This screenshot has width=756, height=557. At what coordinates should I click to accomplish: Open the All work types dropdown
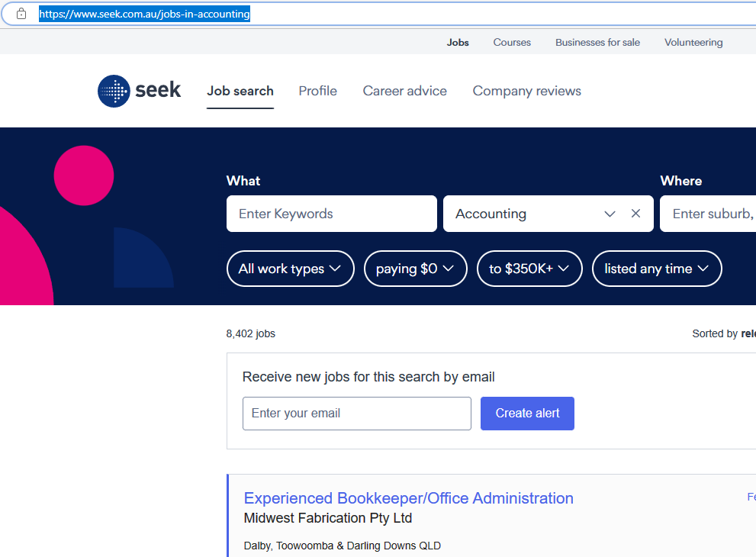point(290,269)
